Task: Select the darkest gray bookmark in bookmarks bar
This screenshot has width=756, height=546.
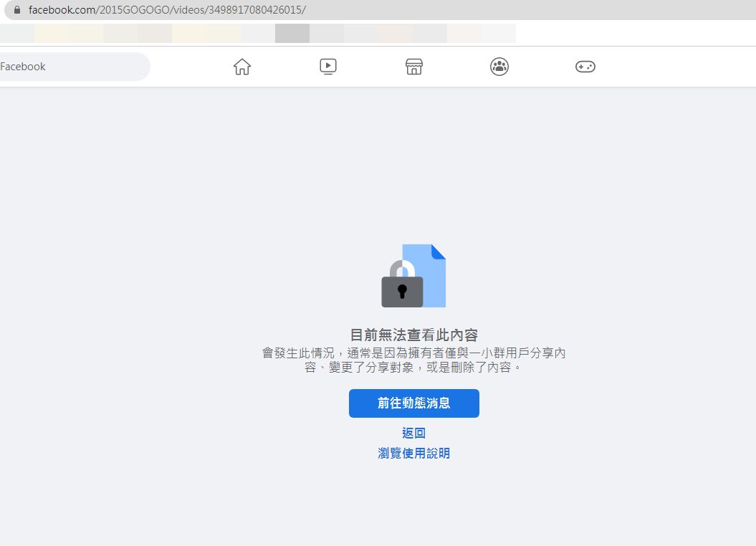Action: point(292,33)
